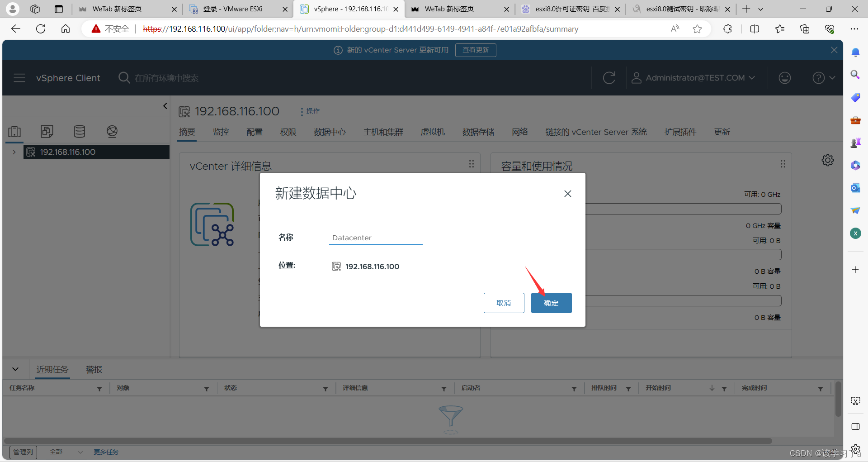This screenshot has height=462, width=868.
Task: Switch to Storage inventory view
Action: point(80,131)
